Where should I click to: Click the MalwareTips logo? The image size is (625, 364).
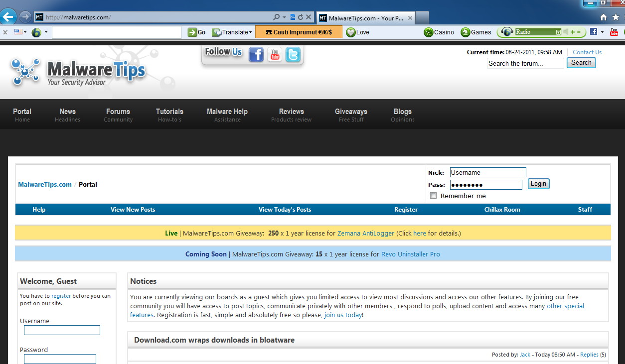79,72
